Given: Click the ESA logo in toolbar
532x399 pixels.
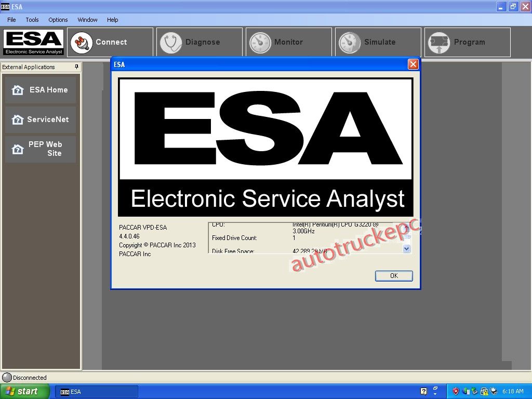Looking at the screenshot, I should tap(34, 42).
